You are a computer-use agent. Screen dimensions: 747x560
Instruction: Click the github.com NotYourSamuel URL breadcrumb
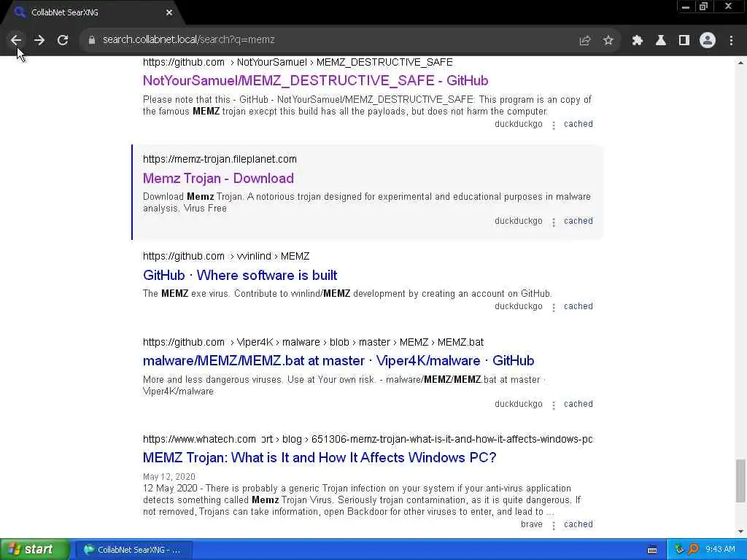[298, 63]
